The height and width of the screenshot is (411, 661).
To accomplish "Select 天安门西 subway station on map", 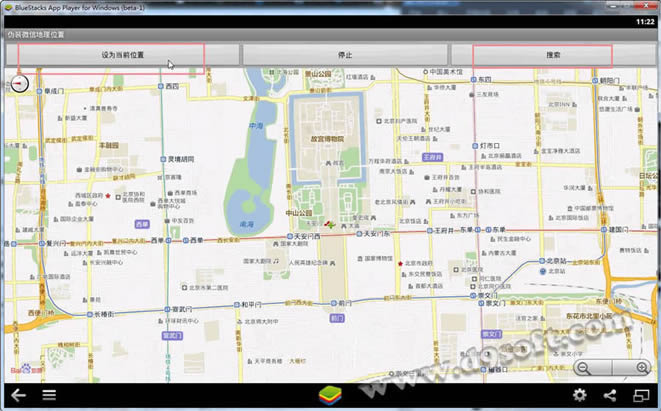I will (303, 237).
